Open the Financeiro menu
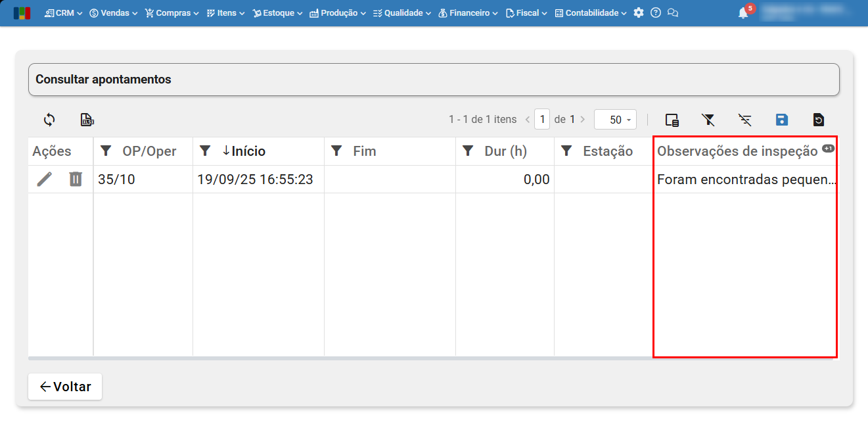This screenshot has width=868, height=430. [x=468, y=12]
